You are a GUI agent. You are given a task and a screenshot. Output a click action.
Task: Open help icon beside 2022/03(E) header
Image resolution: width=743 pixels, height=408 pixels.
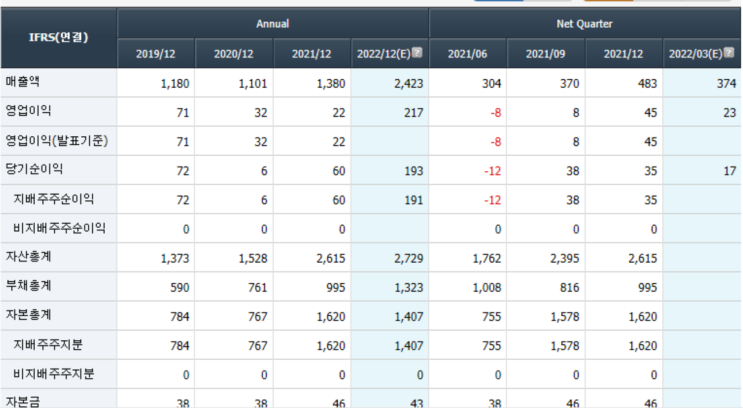point(729,52)
